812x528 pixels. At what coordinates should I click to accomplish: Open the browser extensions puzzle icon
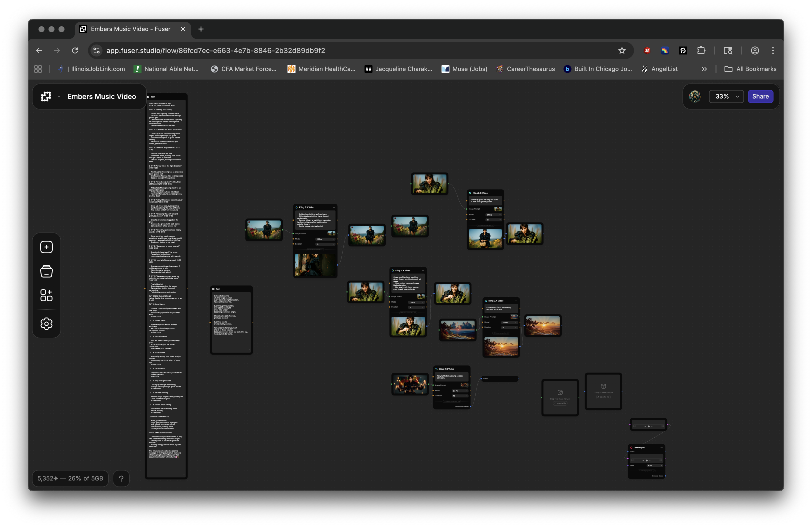pyautogui.click(x=701, y=50)
